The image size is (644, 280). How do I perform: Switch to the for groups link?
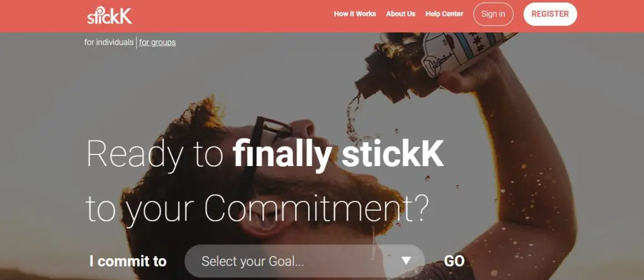(x=157, y=42)
